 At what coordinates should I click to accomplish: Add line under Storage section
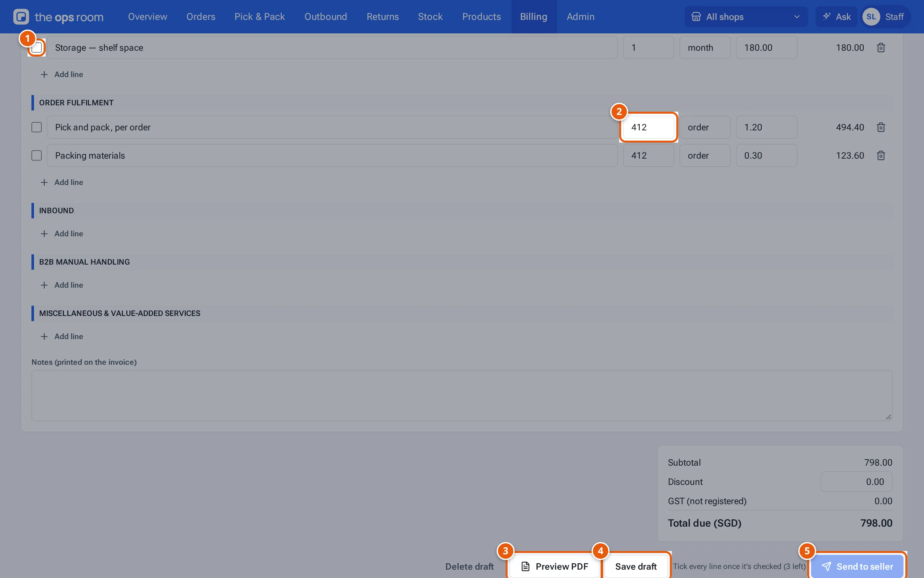62,74
